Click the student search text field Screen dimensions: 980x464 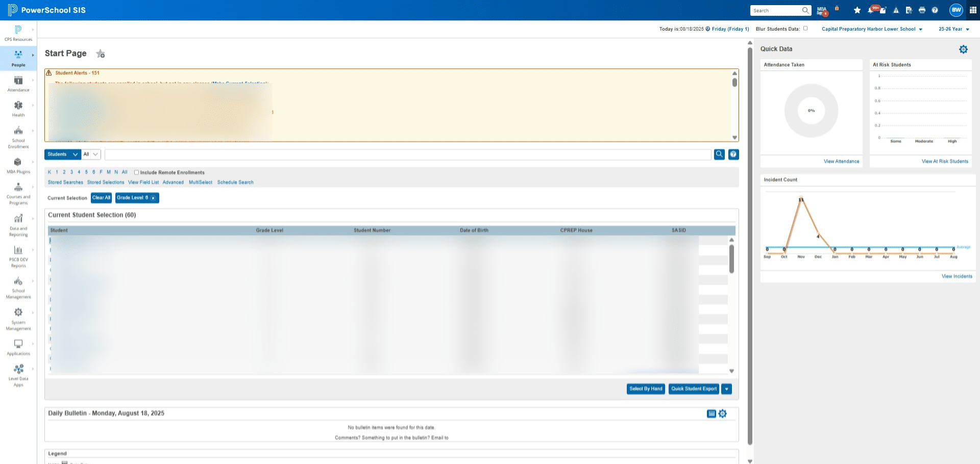pos(408,154)
